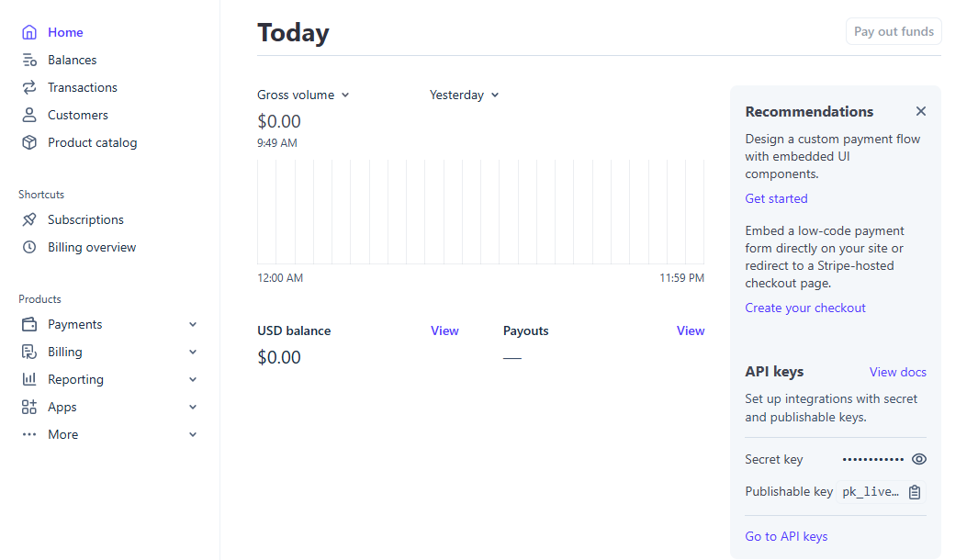Click the Customers person icon
Image resolution: width=978 pixels, height=560 pixels.
29,115
